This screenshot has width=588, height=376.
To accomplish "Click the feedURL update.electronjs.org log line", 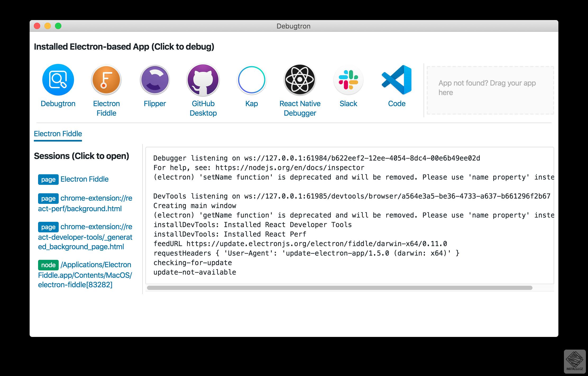I will tap(300, 244).
